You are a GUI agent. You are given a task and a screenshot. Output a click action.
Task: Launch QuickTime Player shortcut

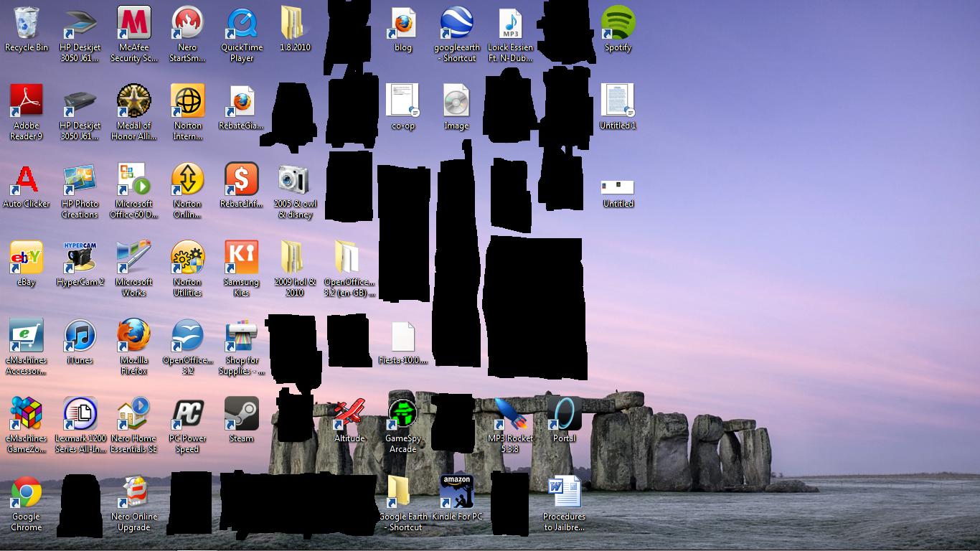pos(242,23)
